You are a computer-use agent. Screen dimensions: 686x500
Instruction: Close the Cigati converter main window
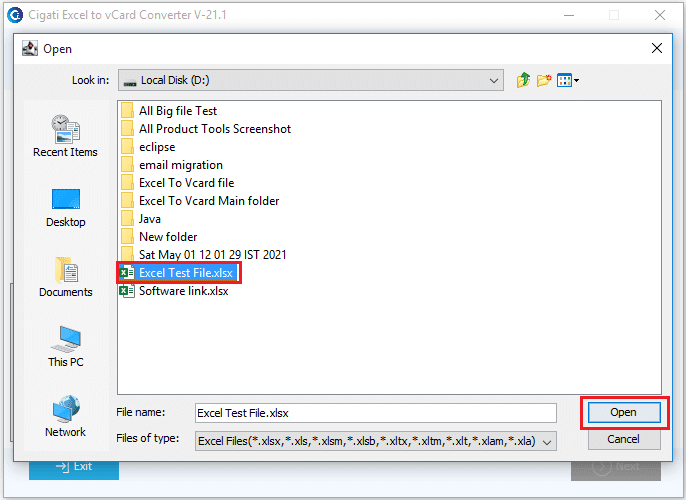point(660,15)
